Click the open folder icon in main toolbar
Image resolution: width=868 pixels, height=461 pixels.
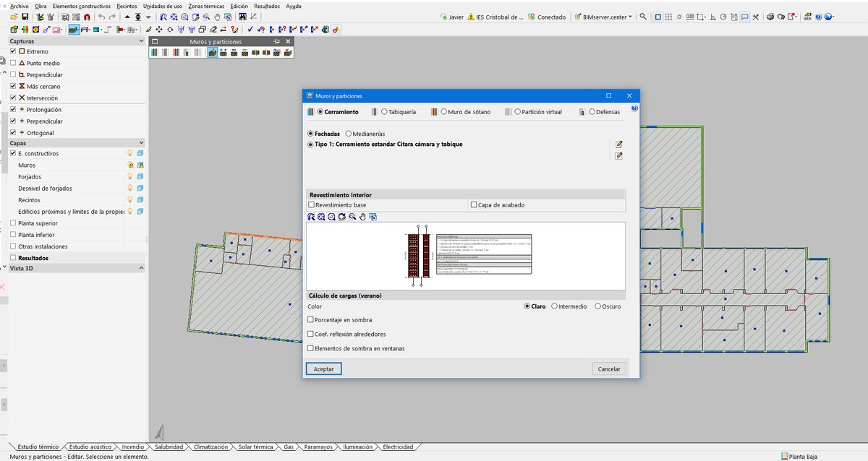point(14,17)
